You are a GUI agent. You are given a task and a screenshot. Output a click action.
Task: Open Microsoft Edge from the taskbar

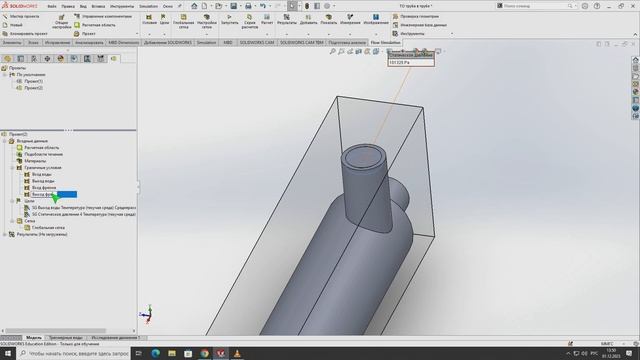click(156, 353)
